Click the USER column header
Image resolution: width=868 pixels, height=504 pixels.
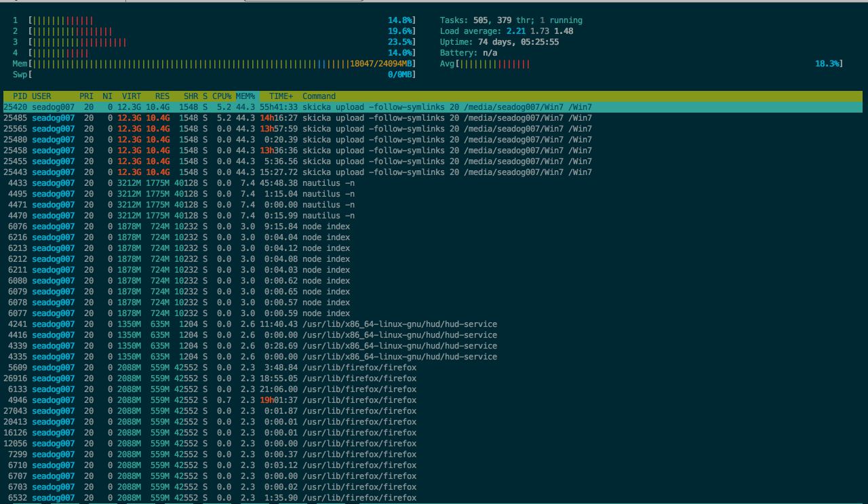pos(41,96)
